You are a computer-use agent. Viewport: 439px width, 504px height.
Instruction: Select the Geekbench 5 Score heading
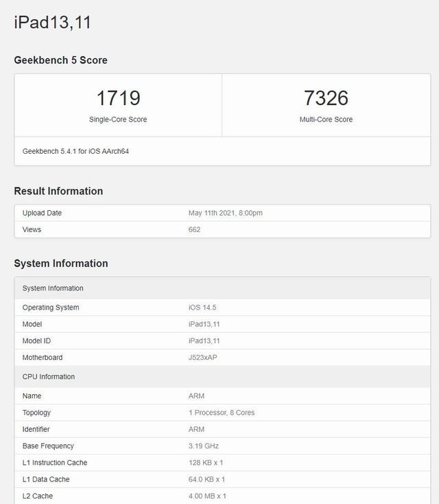[60, 60]
